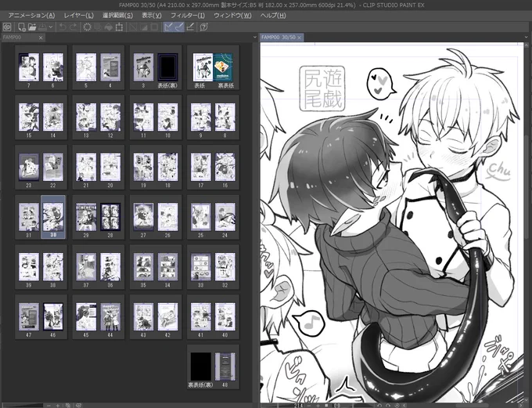Click the invert selected area icon
Viewport: 532px width, 408px height.
[x=144, y=27]
